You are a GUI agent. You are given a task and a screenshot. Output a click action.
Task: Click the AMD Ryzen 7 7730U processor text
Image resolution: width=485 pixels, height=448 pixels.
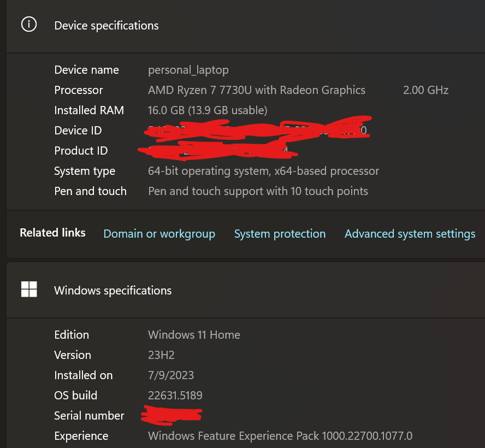pos(256,90)
